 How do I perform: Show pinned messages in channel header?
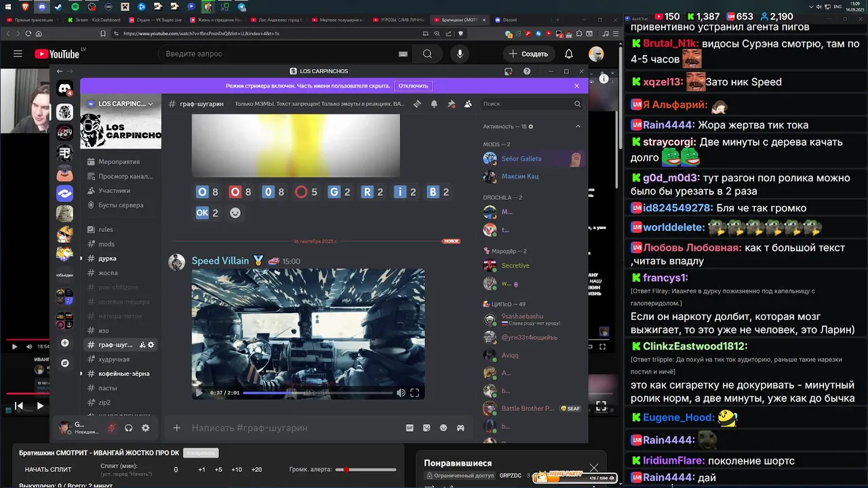coord(451,104)
